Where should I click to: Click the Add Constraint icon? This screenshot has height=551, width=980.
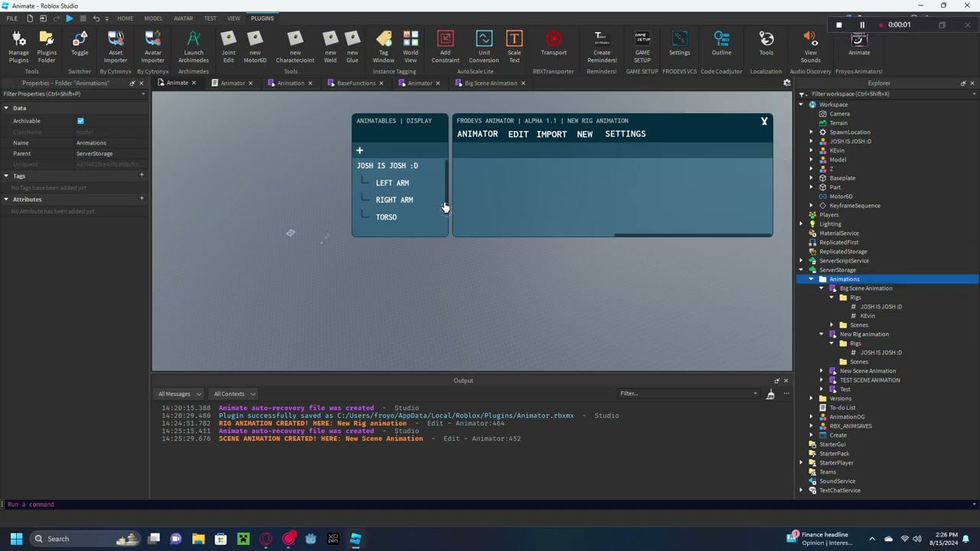point(445,46)
